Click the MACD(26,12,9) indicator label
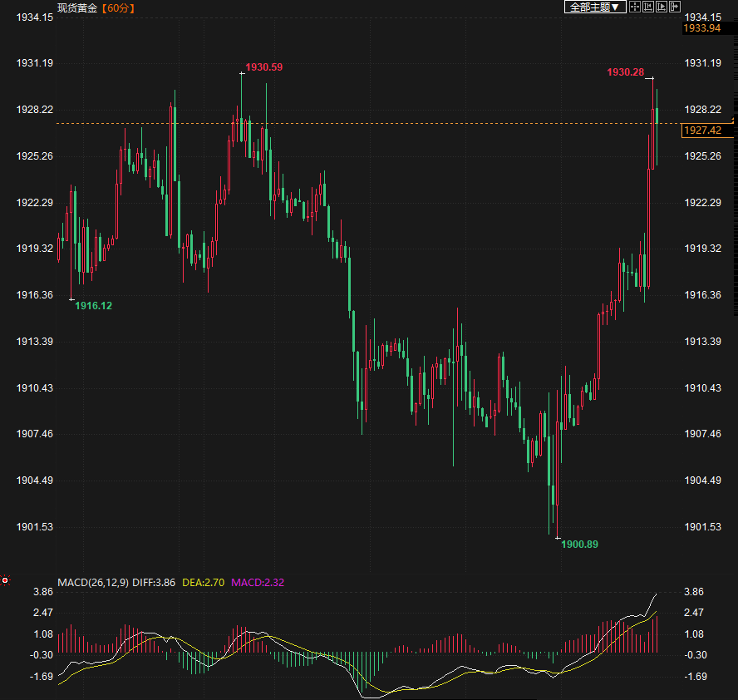738x700 pixels. tap(92, 583)
